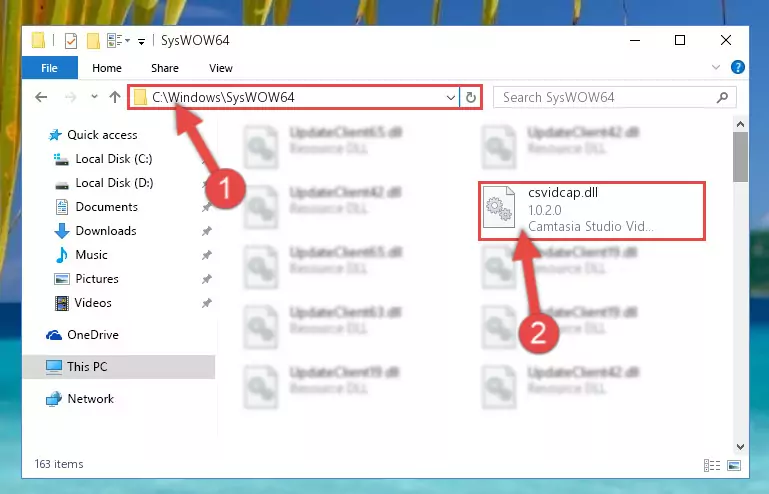The height and width of the screenshot is (494, 769).
Task: Open Pictures in the sidebar
Action: 97,279
